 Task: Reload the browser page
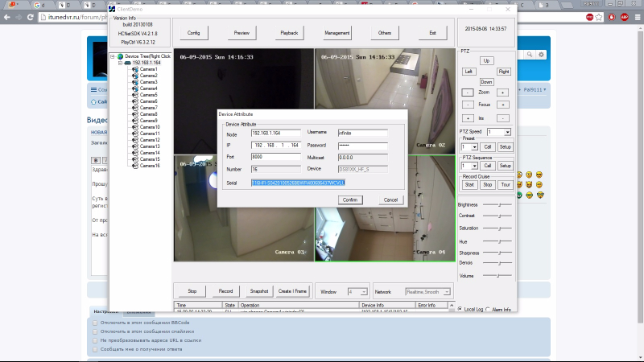(x=30, y=17)
